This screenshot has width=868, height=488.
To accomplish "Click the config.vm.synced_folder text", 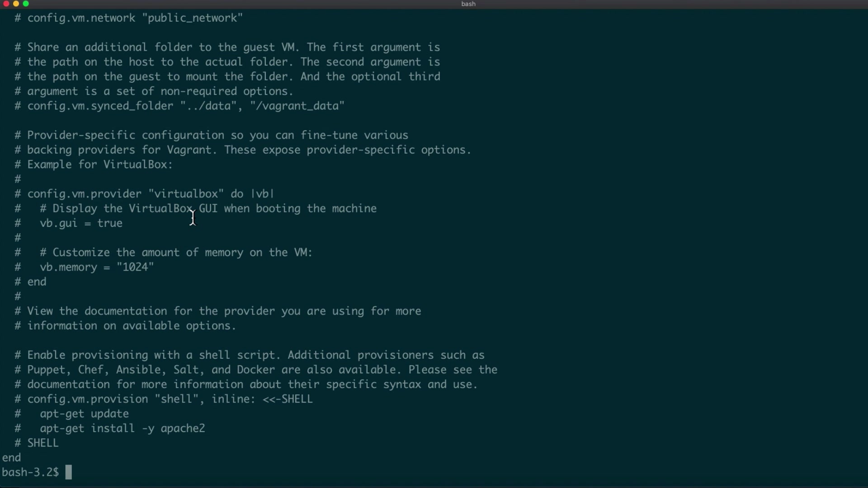I will [x=100, y=106].
